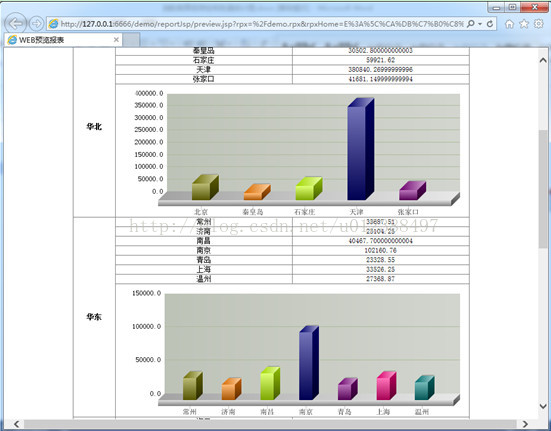Click the 23328.55 value cell
The image size is (551, 431).
tap(381, 260)
